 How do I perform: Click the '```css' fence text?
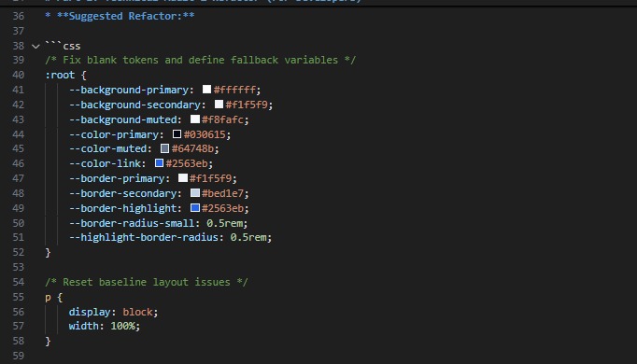[x=63, y=46]
